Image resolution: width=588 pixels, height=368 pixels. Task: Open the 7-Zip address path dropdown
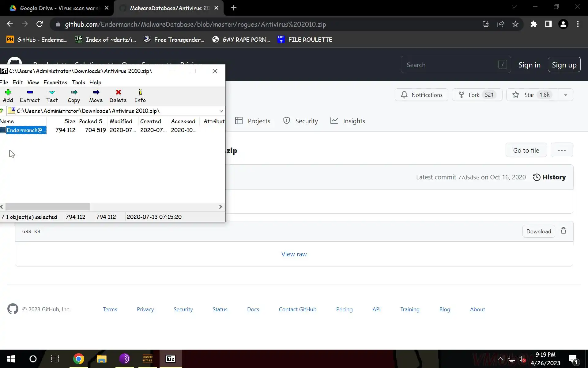[x=221, y=111]
